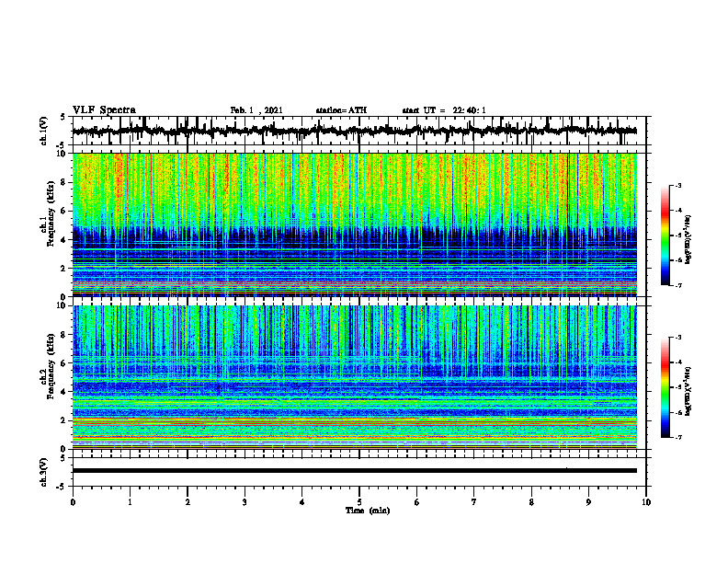Click the ch.2 spectrogram color scale bar
728x563 pixels.
[x=665, y=387]
